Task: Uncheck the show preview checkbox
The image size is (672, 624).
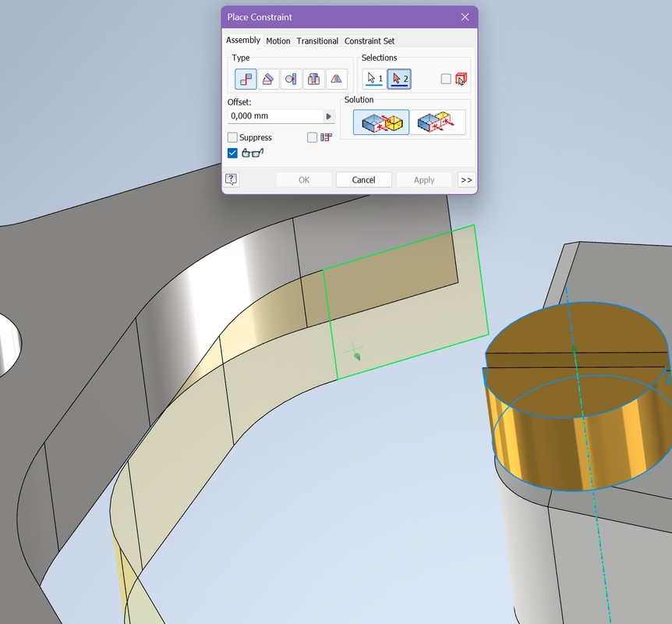Action: tap(232, 153)
